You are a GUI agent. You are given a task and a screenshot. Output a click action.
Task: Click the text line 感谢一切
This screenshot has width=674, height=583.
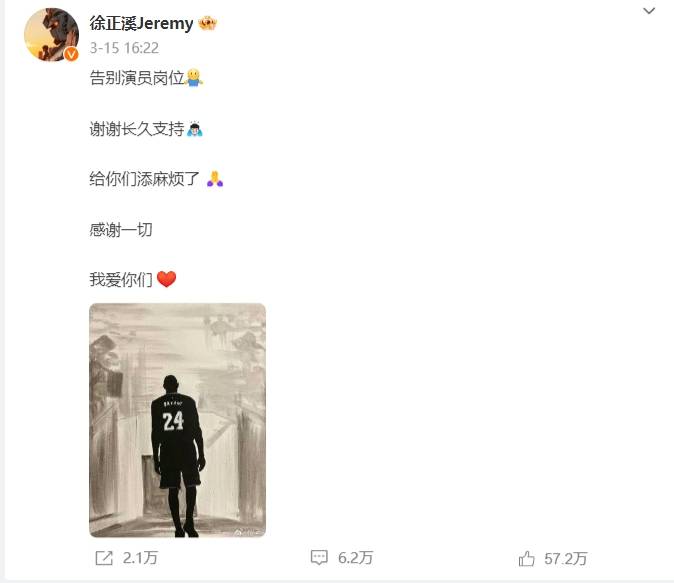point(121,230)
